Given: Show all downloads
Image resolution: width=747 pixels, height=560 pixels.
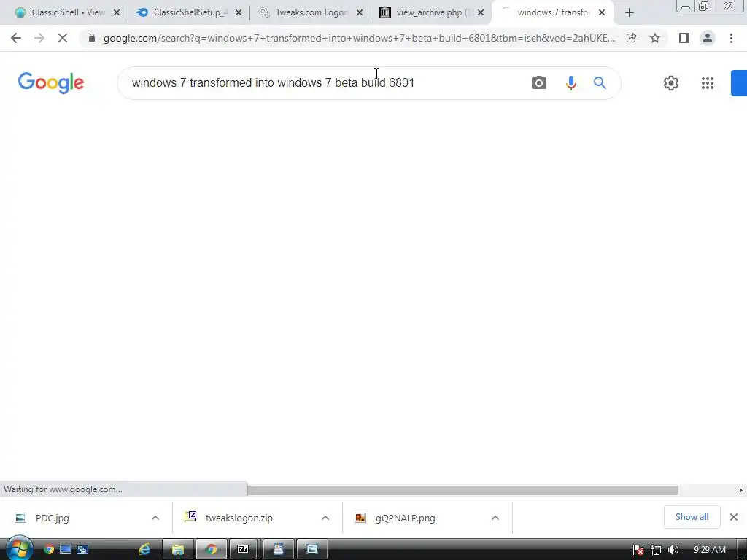Looking at the screenshot, I should [692, 517].
